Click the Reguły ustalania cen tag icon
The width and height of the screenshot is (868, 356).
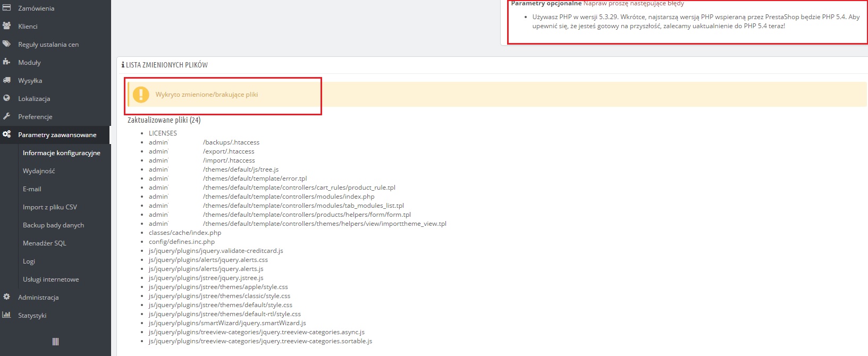click(6, 44)
